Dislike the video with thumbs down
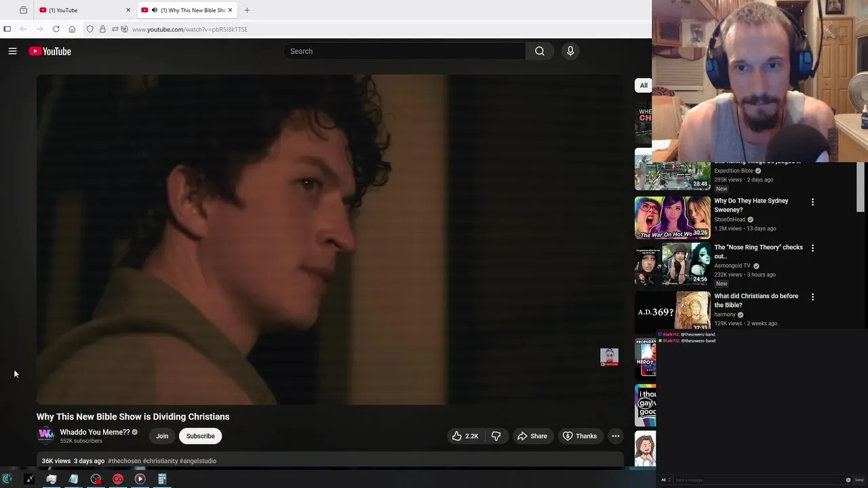The image size is (868, 488). pyautogui.click(x=496, y=436)
